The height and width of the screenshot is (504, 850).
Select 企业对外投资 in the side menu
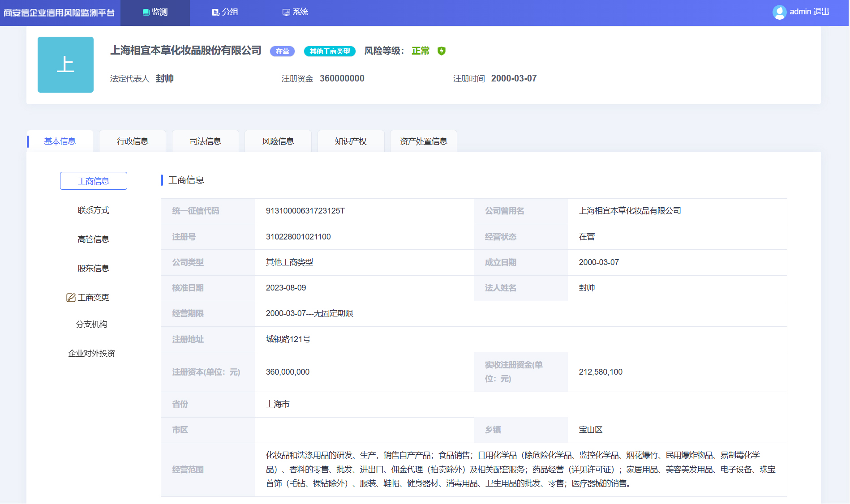click(x=92, y=354)
